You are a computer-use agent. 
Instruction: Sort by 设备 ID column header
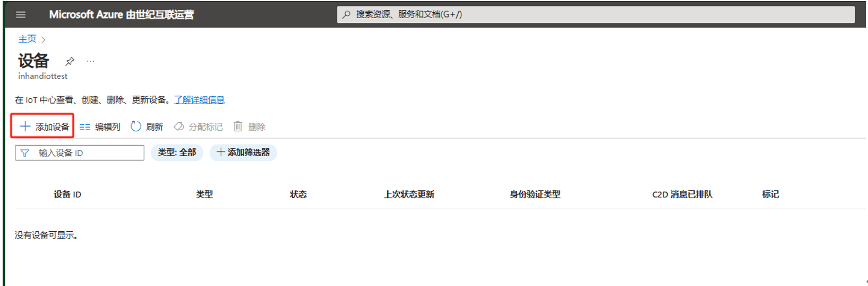click(67, 195)
